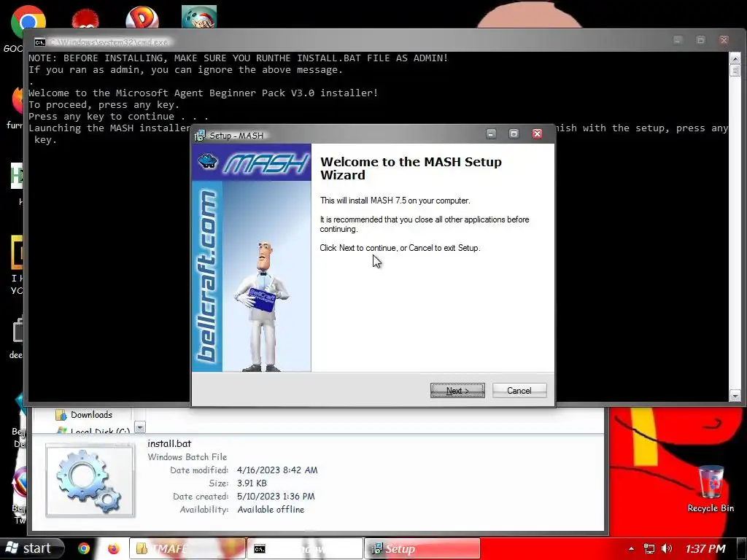Open Google Chrome desktop icon
The image size is (747, 560).
(x=28, y=24)
